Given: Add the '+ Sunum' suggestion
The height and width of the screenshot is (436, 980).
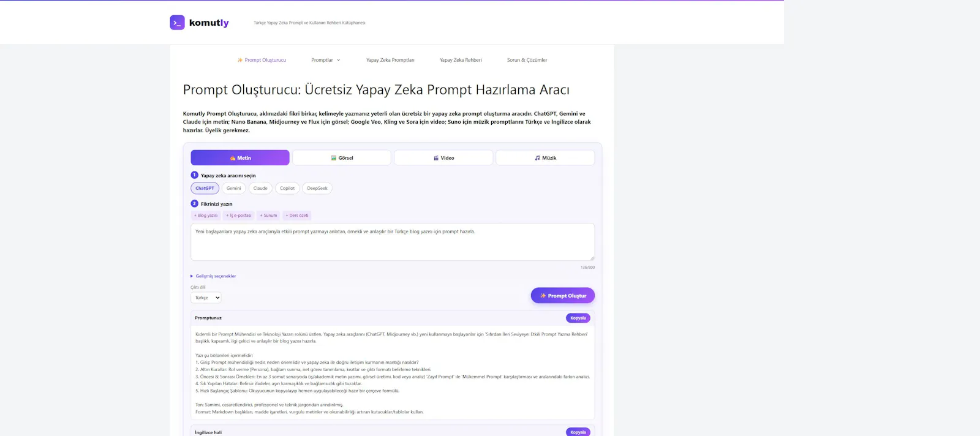Looking at the screenshot, I should coord(268,216).
